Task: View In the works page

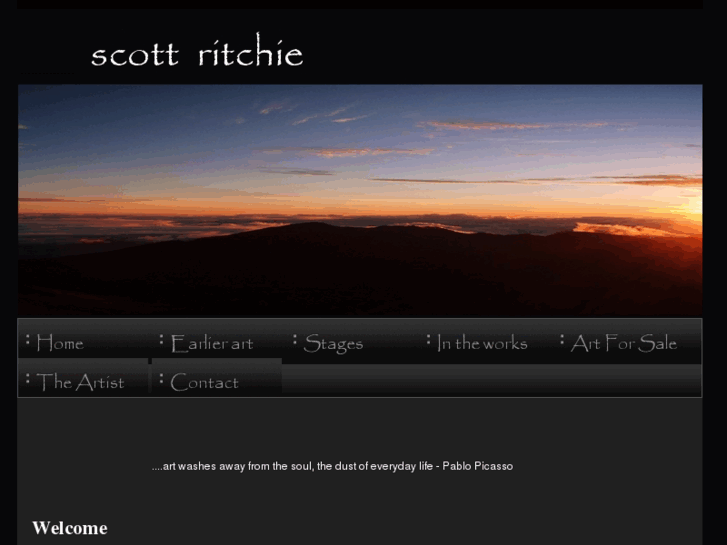Action: pyautogui.click(x=484, y=342)
